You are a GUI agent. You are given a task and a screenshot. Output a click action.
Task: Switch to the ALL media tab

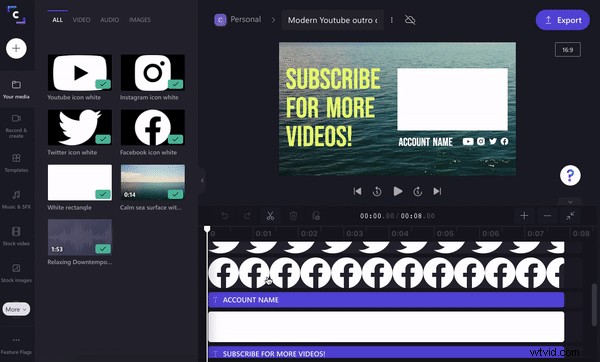(57, 20)
